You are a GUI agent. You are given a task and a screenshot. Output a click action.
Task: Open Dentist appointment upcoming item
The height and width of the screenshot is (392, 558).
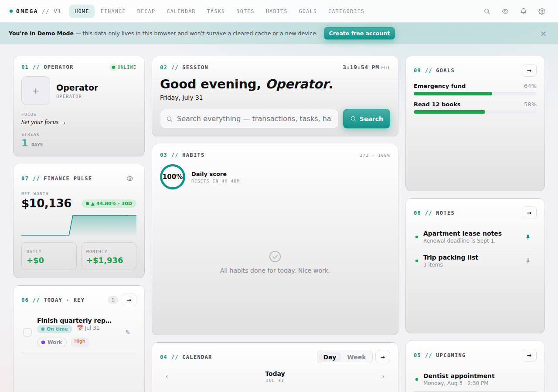(x=475, y=379)
